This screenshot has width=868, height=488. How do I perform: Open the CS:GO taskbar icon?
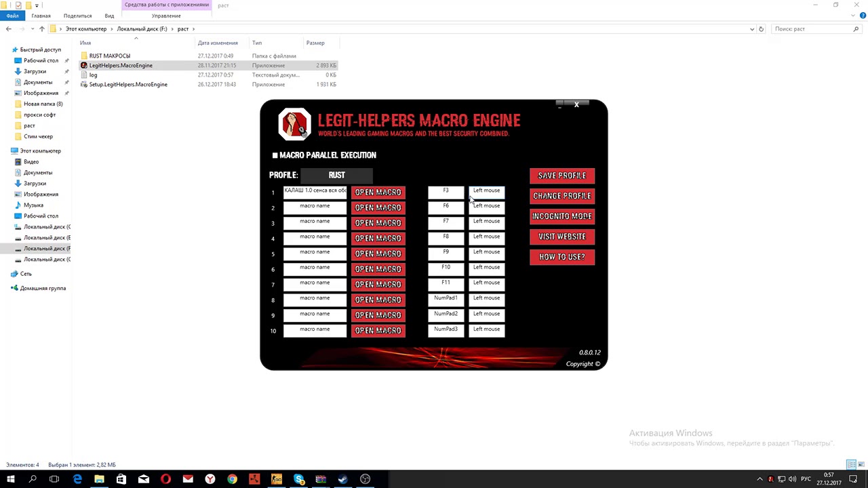click(277, 479)
